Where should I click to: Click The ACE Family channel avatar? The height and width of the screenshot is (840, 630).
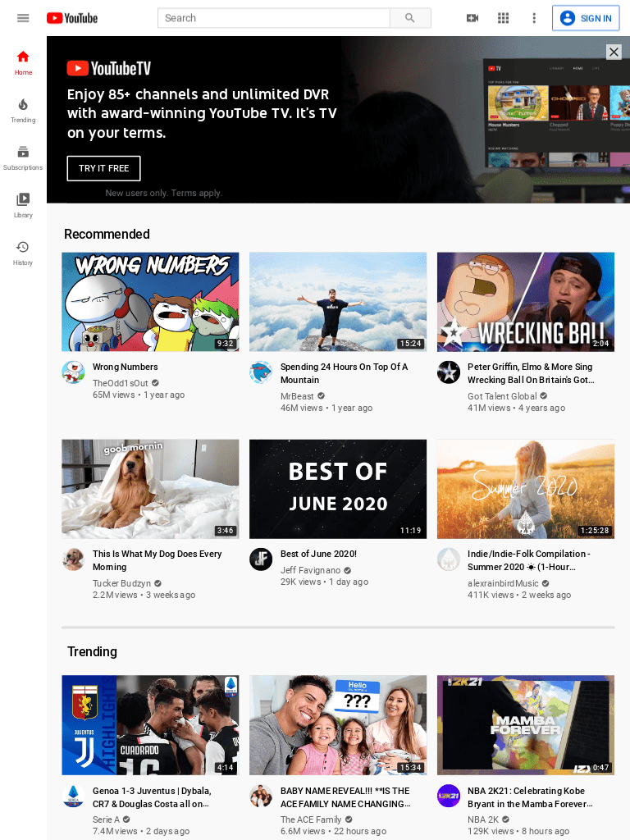261,796
